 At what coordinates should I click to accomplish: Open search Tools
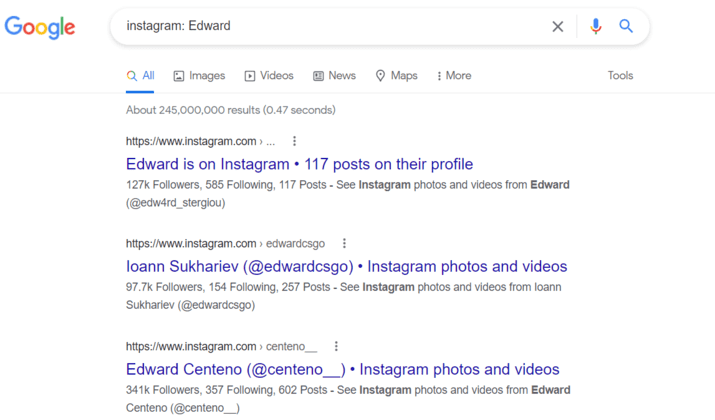[x=620, y=76]
